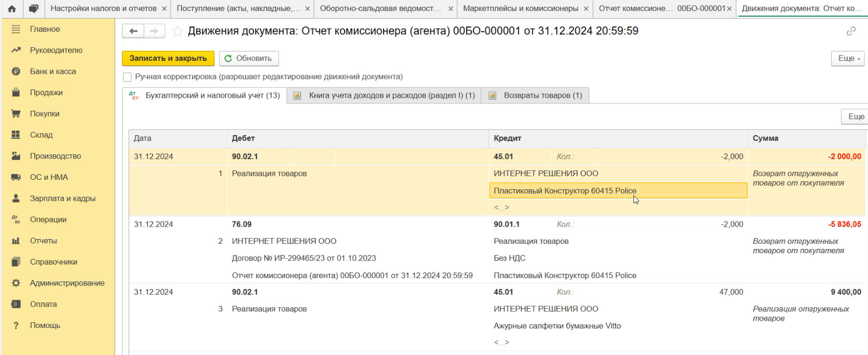Open the Склад section in sidebar
The image size is (868, 355).
(41, 135)
